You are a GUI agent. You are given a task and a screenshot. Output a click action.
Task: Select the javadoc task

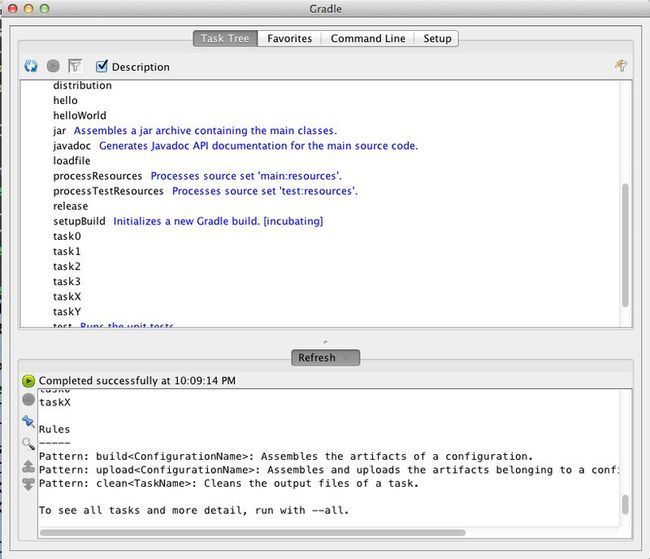point(72,146)
